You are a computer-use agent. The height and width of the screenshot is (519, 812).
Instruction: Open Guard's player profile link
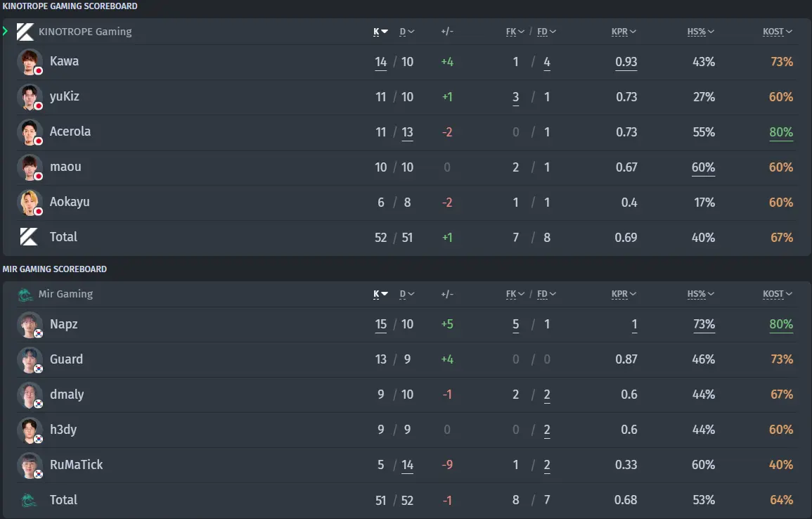66,359
